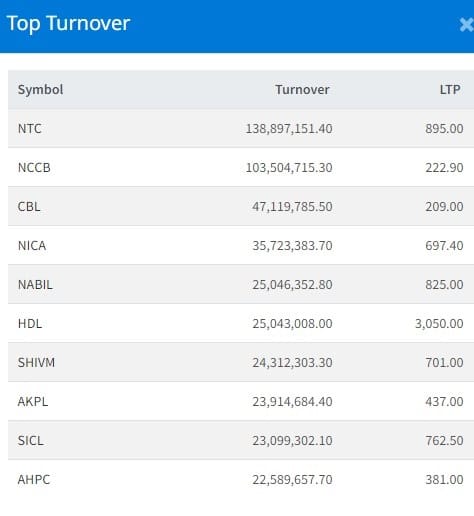The height and width of the screenshot is (516, 474).
Task: Close the Top Turnover panel
Action: [467, 25]
